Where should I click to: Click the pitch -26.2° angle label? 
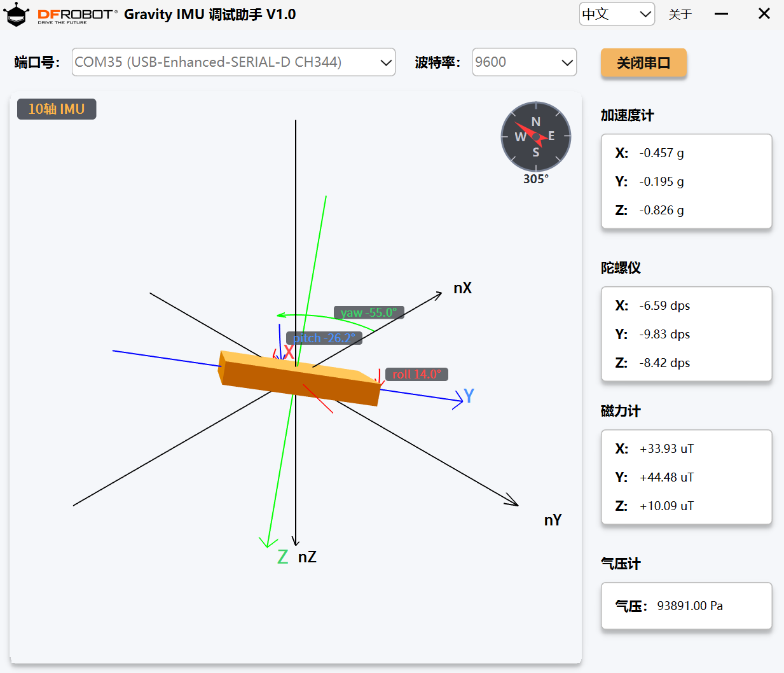tap(324, 338)
